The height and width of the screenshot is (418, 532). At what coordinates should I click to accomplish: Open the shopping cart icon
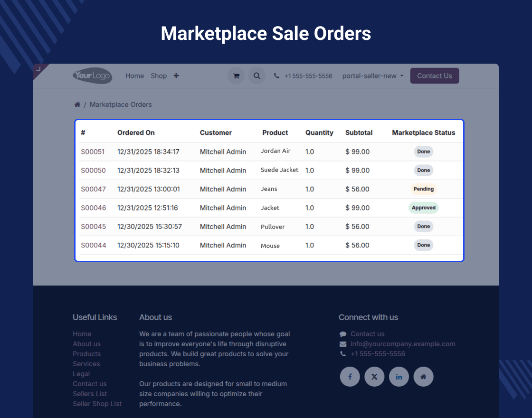pos(236,76)
